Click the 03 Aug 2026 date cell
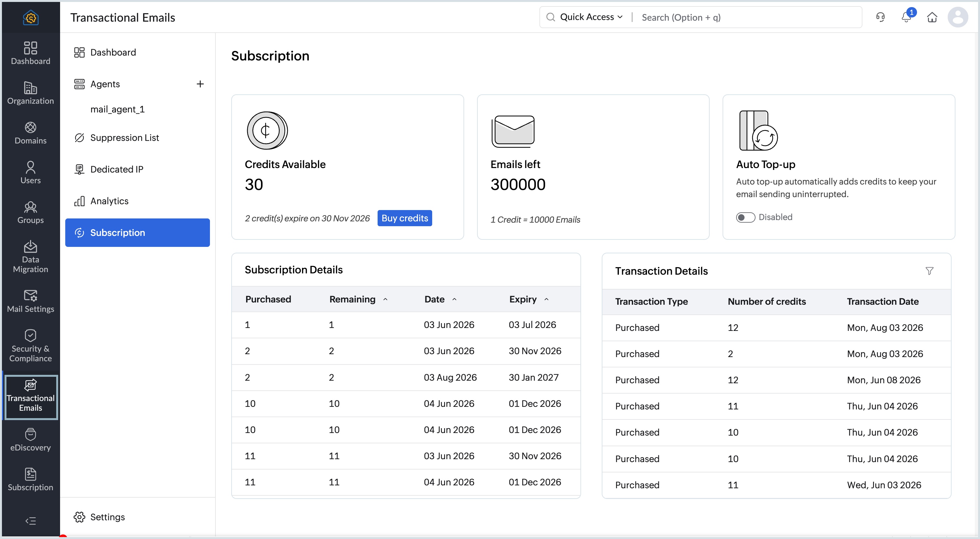Viewport: 980px width, 539px height. (x=450, y=377)
